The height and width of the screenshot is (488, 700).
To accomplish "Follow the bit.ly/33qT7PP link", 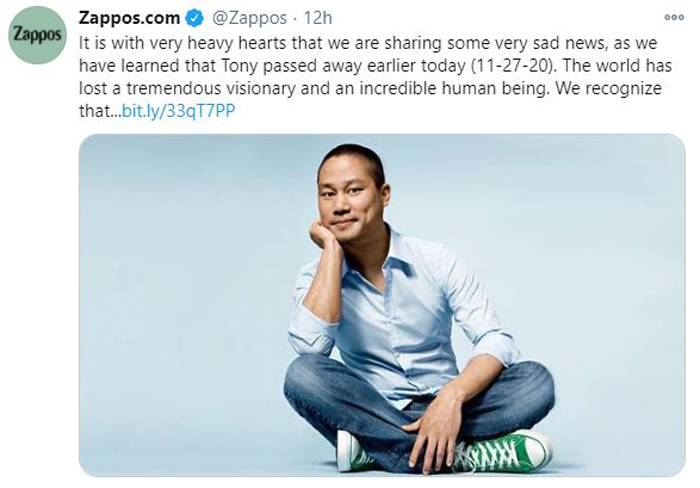I will click(178, 111).
